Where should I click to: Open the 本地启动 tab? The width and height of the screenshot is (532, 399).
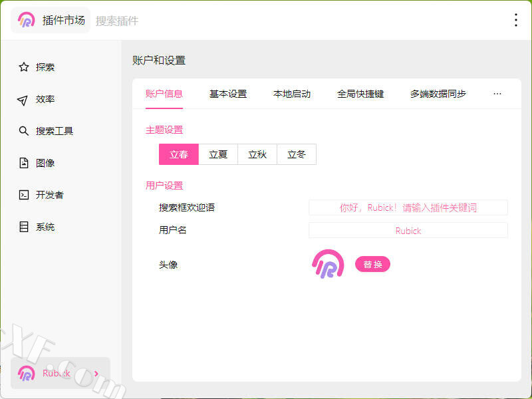tap(292, 94)
